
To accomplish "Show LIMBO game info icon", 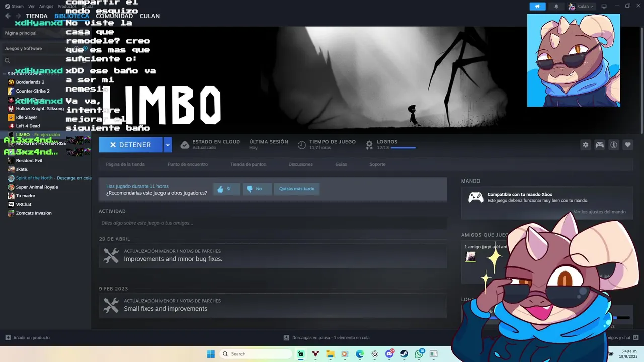I will (614, 145).
